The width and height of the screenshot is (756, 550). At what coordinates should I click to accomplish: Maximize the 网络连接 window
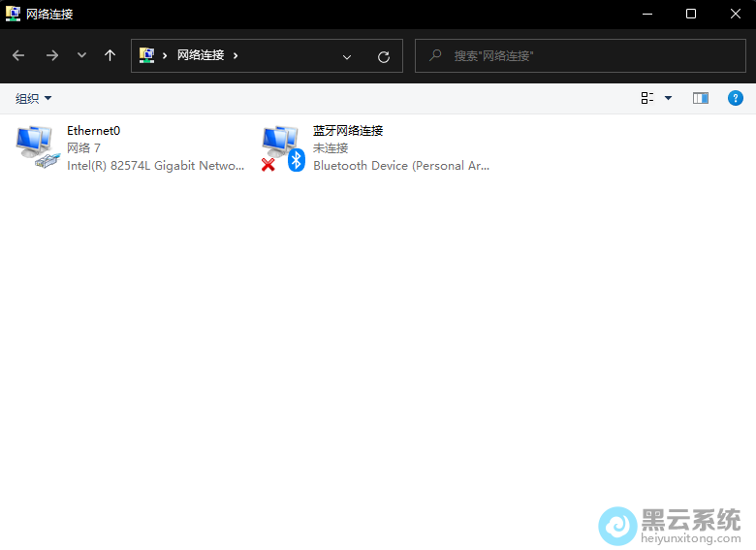pyautogui.click(x=691, y=14)
